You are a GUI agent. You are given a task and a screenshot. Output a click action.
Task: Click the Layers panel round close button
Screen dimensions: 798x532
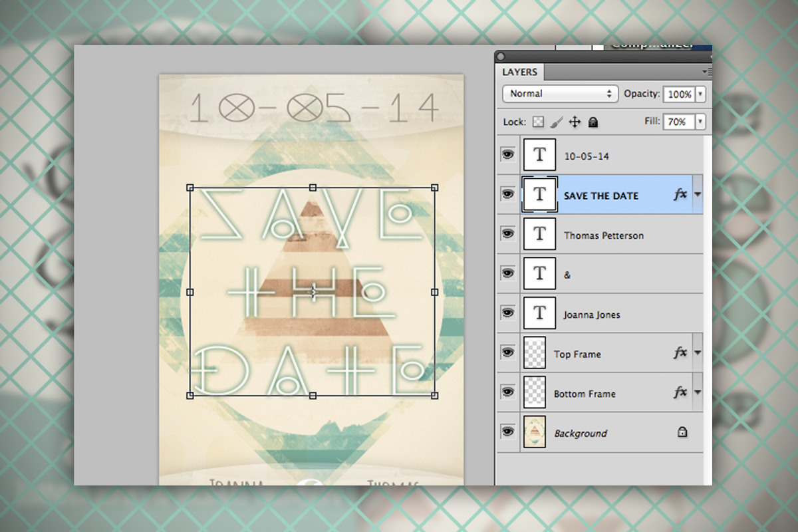501,57
